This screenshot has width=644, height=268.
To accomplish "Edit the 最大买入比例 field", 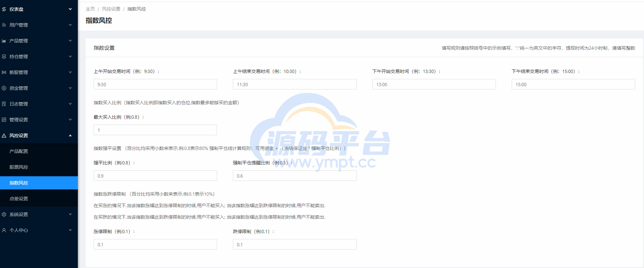I will click(x=155, y=130).
